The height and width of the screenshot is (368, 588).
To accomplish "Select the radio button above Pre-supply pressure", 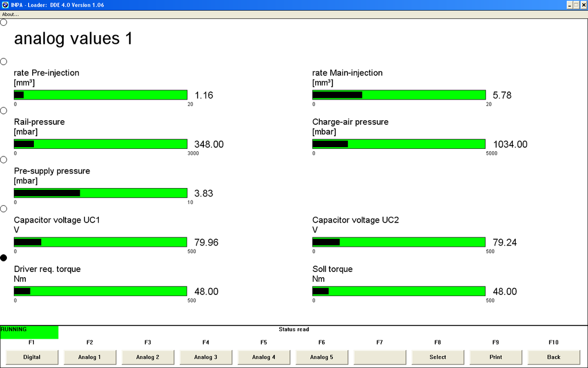I will pyautogui.click(x=3, y=160).
